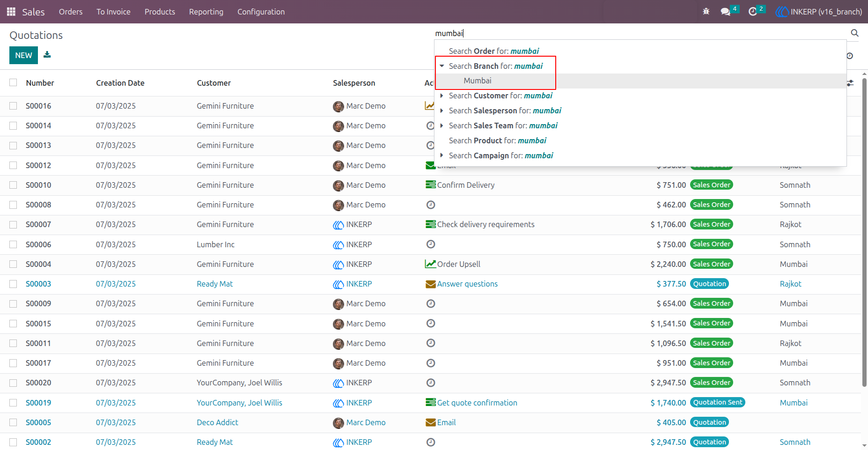Viewport: 868px width, 450px height.
Task: Click the vertical list scrollbar
Action: pyautogui.click(x=864, y=232)
